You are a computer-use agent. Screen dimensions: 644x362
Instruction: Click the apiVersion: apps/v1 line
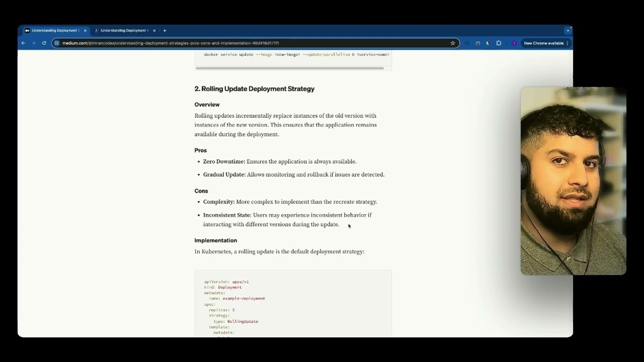click(226, 282)
